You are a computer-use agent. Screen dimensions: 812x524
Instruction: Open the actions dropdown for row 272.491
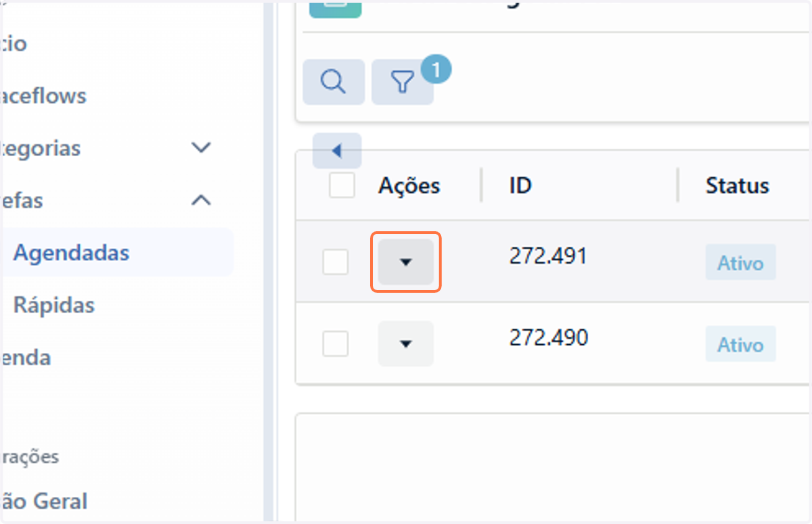click(406, 262)
